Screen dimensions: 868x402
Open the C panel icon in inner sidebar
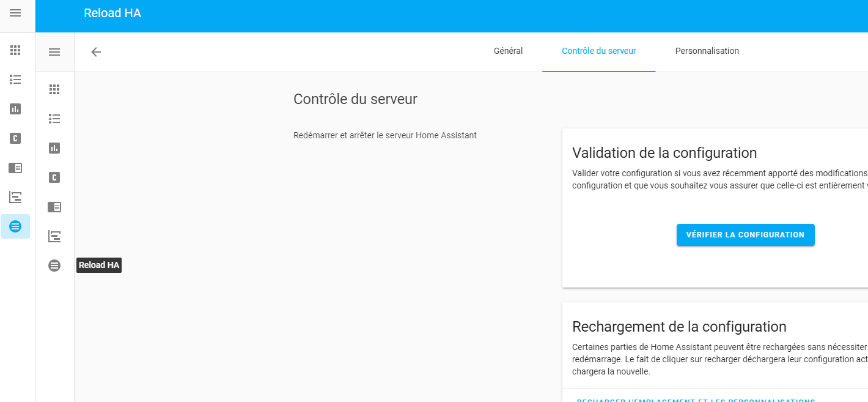pyautogui.click(x=54, y=177)
